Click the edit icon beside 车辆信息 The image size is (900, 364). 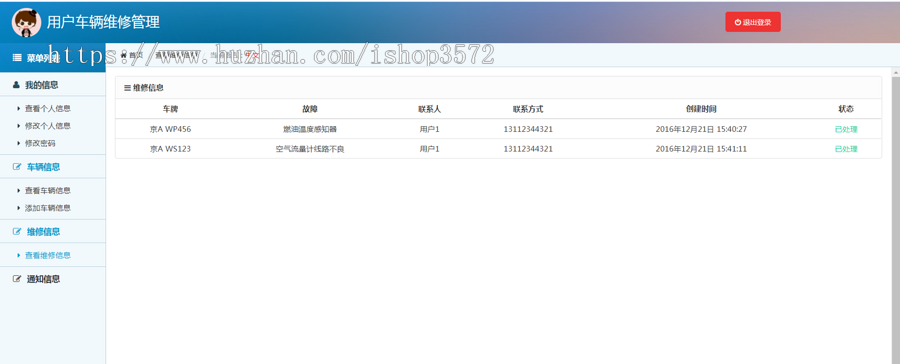click(x=17, y=167)
